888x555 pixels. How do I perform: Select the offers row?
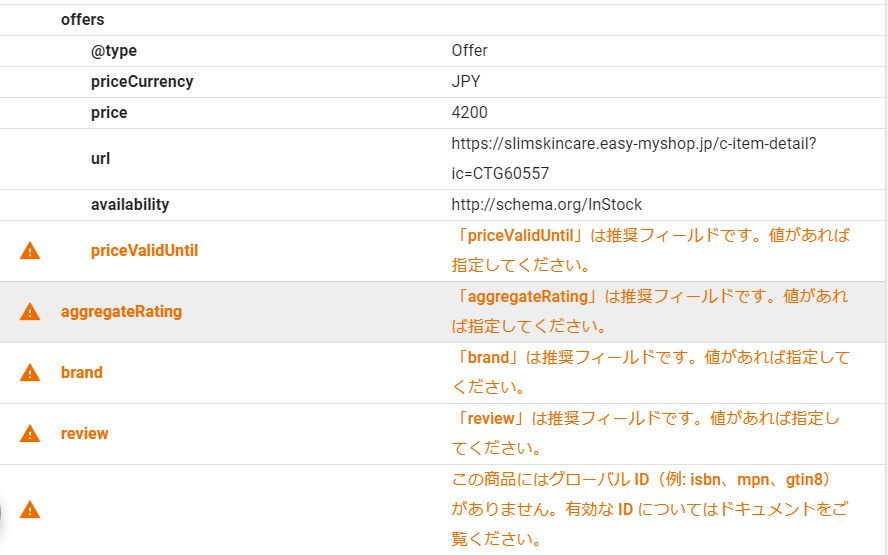coord(82,19)
